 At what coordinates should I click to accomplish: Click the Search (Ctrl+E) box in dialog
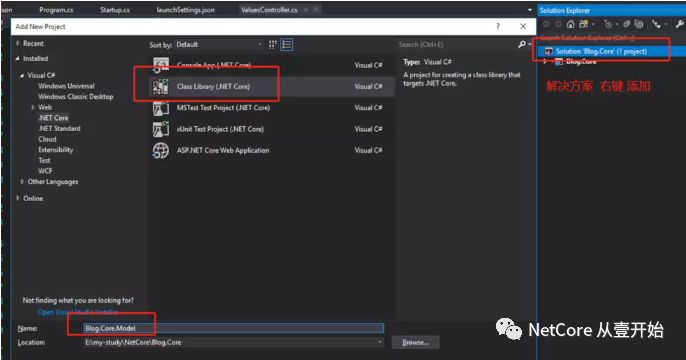(x=457, y=45)
